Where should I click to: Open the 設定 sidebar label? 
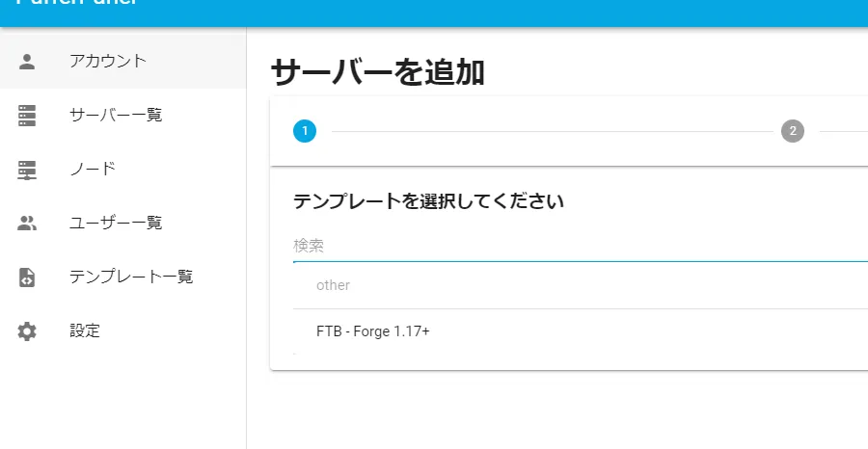[85, 331]
